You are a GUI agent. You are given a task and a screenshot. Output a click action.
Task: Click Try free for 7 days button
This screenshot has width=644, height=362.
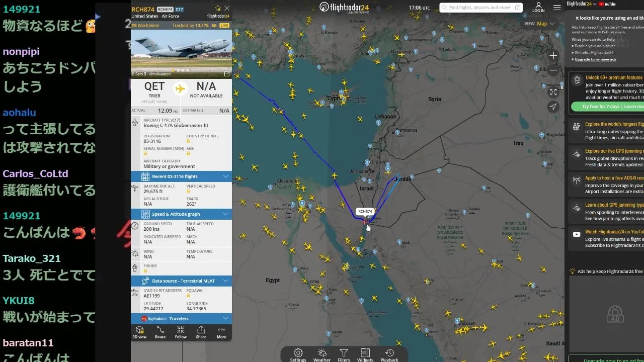pos(608,107)
